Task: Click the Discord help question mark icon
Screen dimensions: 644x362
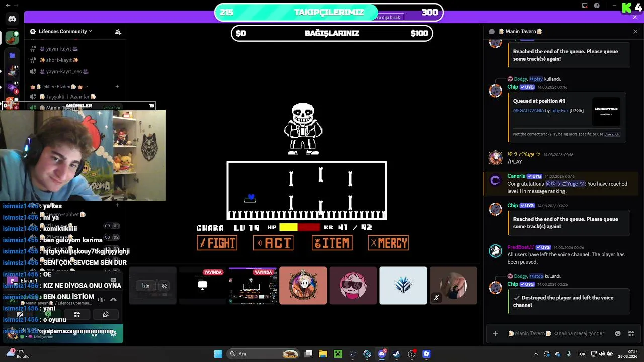Action: pos(597,6)
